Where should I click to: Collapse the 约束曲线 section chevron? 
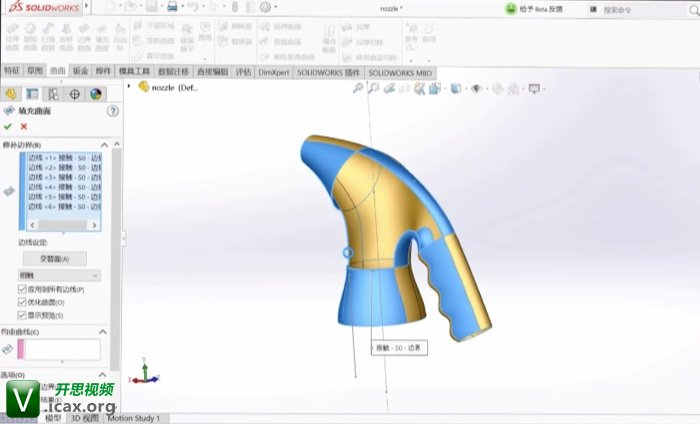pos(103,332)
